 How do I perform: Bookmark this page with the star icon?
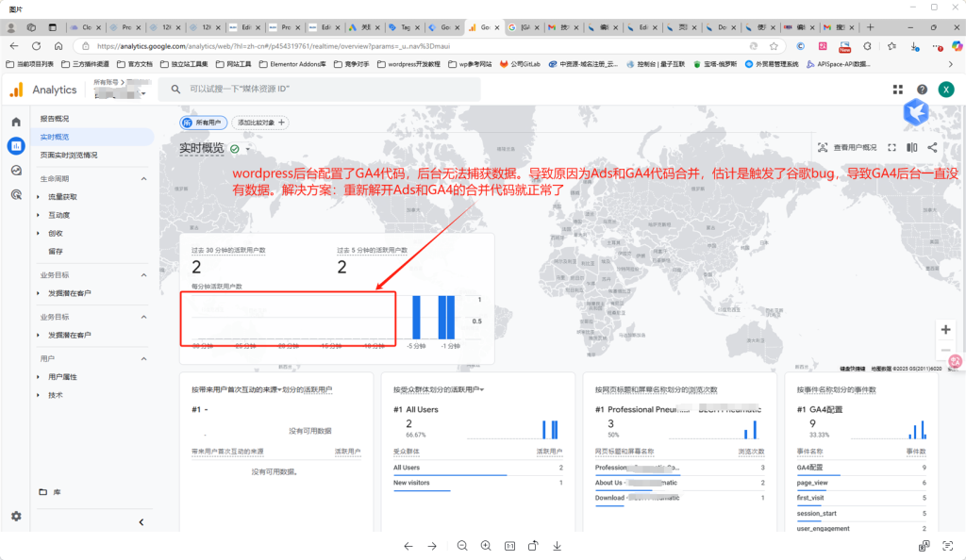[774, 46]
